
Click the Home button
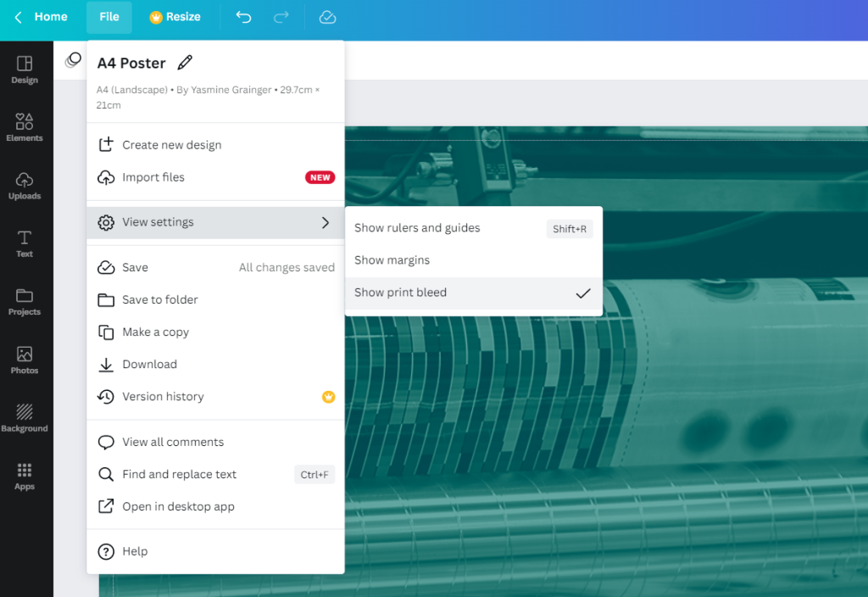51,17
